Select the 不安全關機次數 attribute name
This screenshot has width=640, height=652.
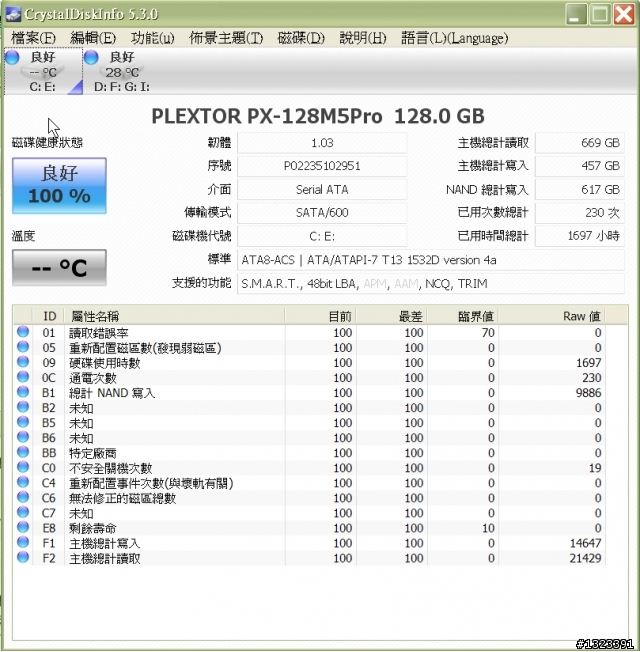click(111, 468)
